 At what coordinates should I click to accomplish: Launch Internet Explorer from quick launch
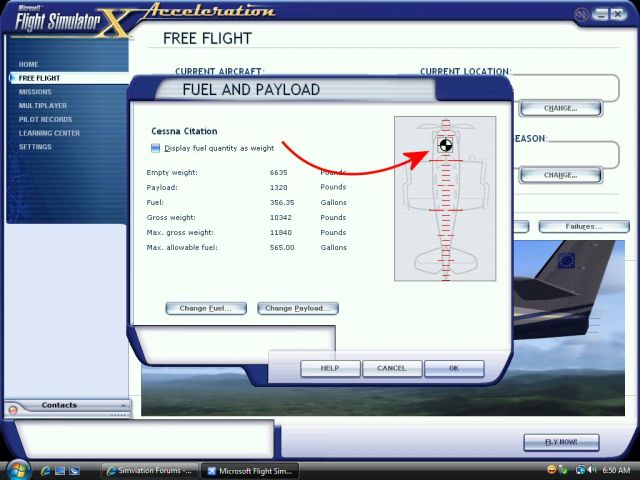tap(46, 470)
